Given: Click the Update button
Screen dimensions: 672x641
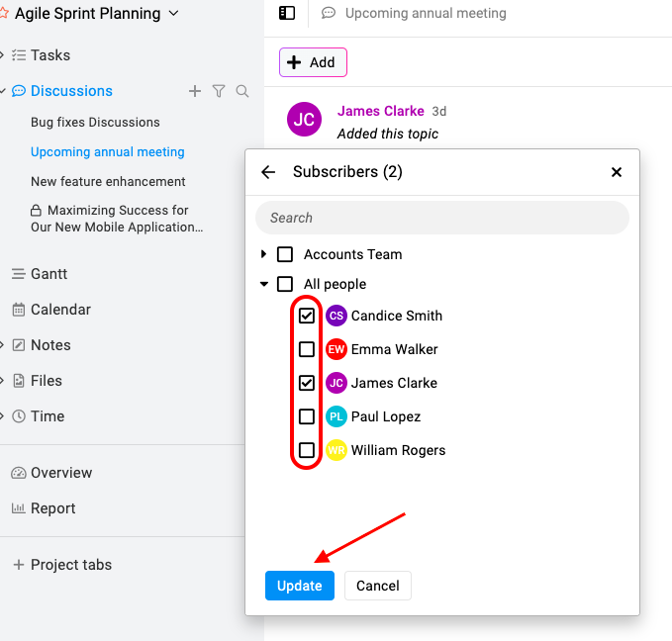Looking at the screenshot, I should point(300,586).
